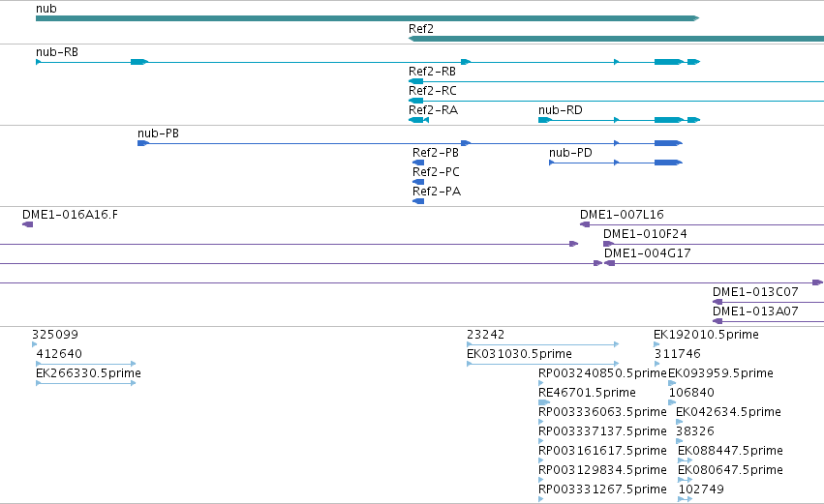Image resolution: width=824 pixels, height=504 pixels.
Task: Click the RP003129834.5prime feature
Action: (540, 480)
